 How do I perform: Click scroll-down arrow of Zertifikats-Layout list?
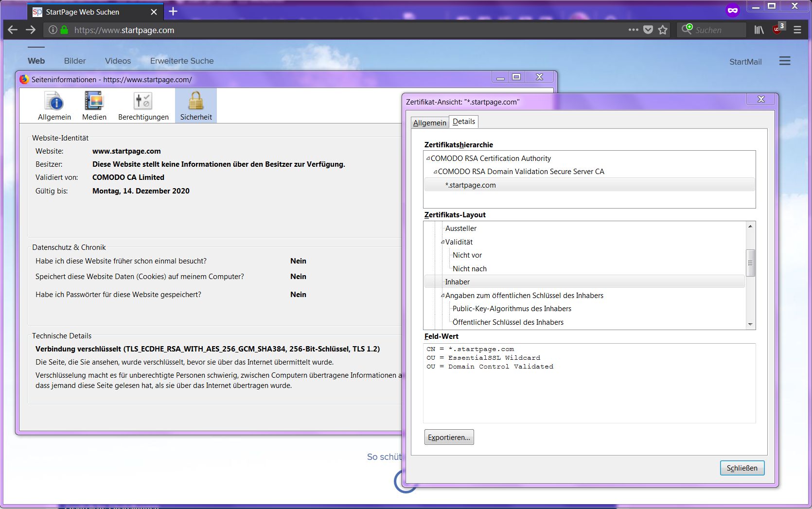tap(750, 324)
